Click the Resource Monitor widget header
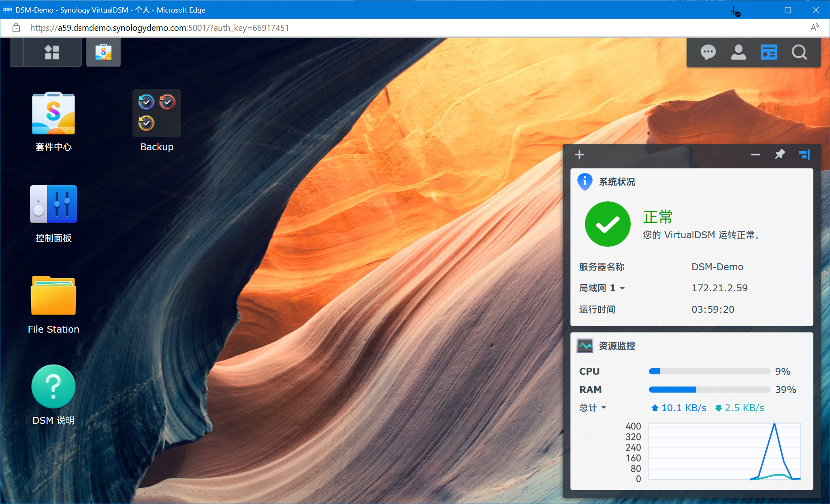Image resolution: width=830 pixels, height=504 pixels. [617, 346]
